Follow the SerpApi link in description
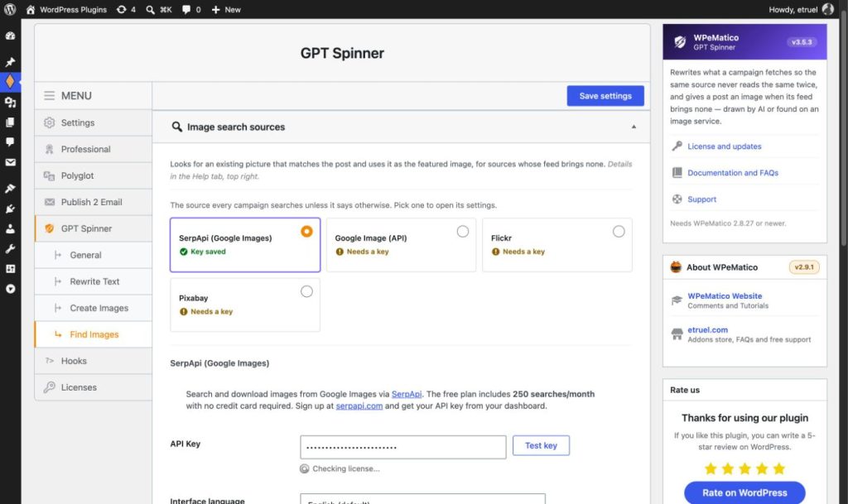The width and height of the screenshot is (848, 504). click(x=406, y=394)
